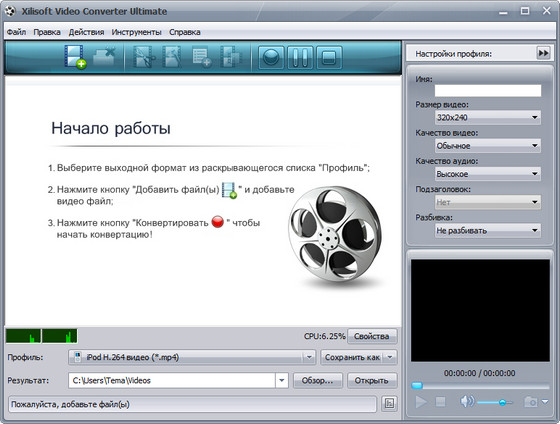
Task: Click the Add File(s) toolbar icon
Action: (75, 56)
